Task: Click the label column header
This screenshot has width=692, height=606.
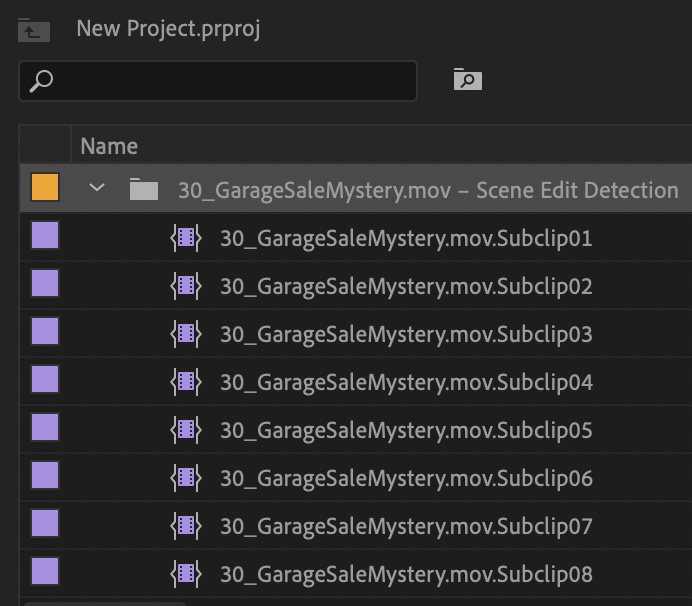Action: (45, 145)
